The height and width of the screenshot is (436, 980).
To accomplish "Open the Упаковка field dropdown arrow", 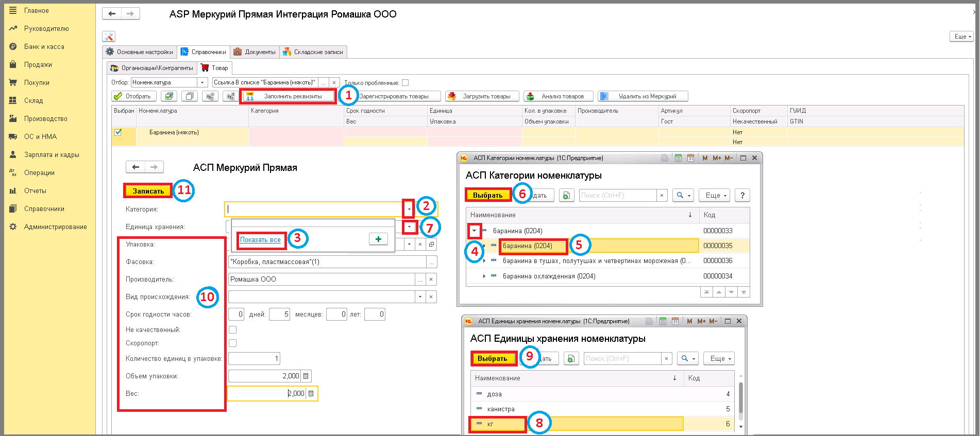I will (409, 245).
